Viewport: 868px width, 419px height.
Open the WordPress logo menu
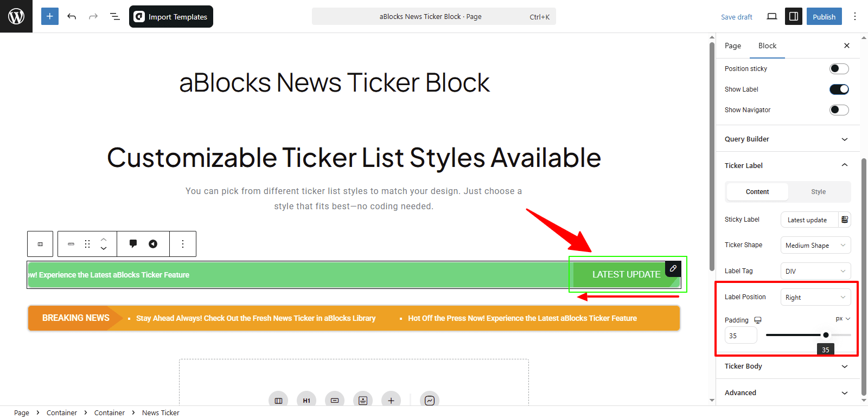(16, 16)
